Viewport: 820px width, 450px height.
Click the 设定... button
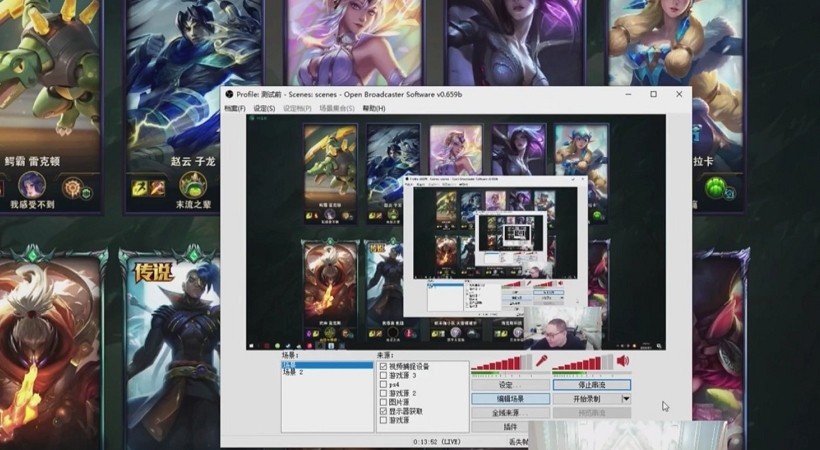510,385
